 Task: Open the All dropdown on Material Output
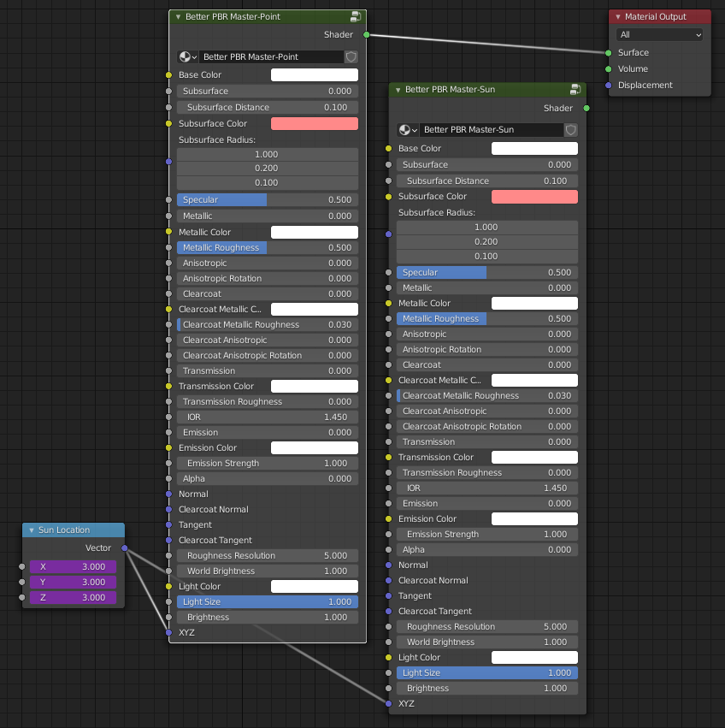point(659,34)
